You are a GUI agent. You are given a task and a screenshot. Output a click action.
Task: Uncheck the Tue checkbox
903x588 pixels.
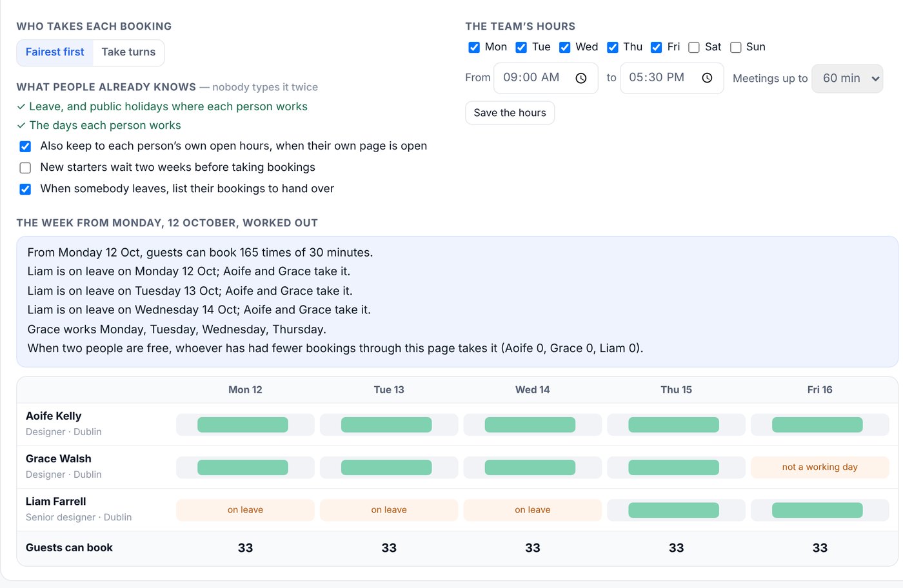click(x=521, y=47)
